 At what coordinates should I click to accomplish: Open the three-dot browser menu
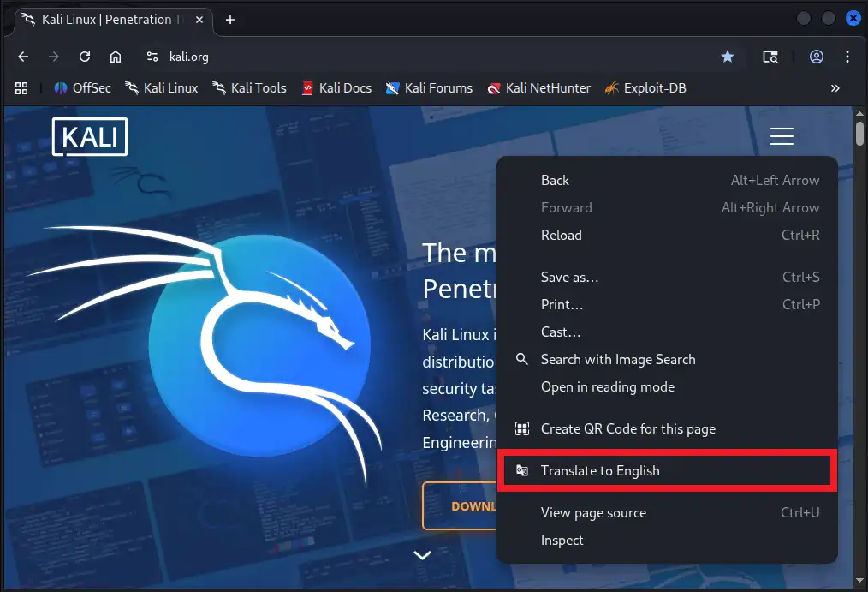pyautogui.click(x=847, y=57)
